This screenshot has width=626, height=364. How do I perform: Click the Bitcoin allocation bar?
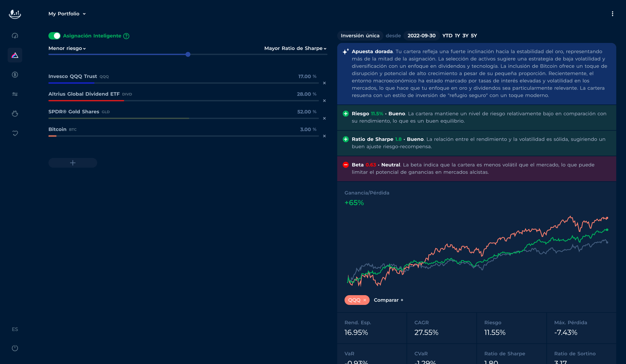pos(183,136)
